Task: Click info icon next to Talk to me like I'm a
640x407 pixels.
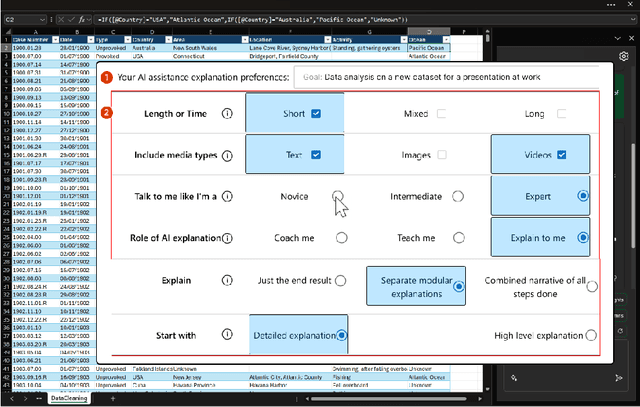Action: tap(227, 197)
